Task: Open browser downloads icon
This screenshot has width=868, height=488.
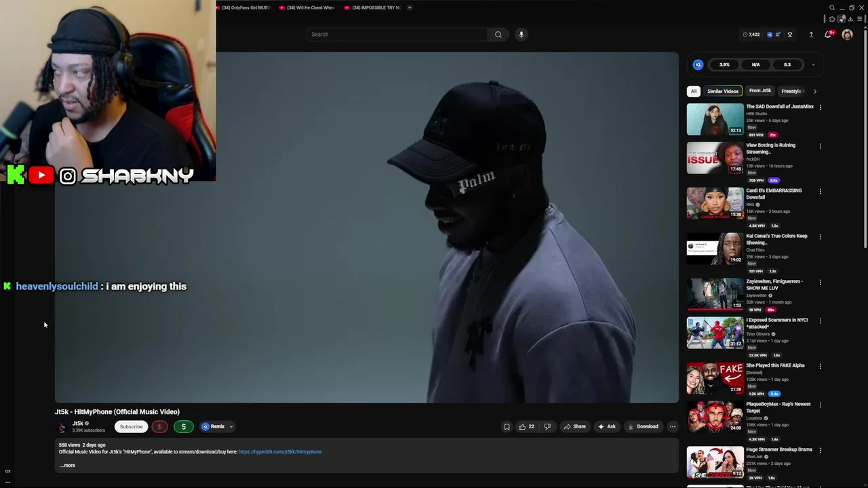Action: click(850, 19)
